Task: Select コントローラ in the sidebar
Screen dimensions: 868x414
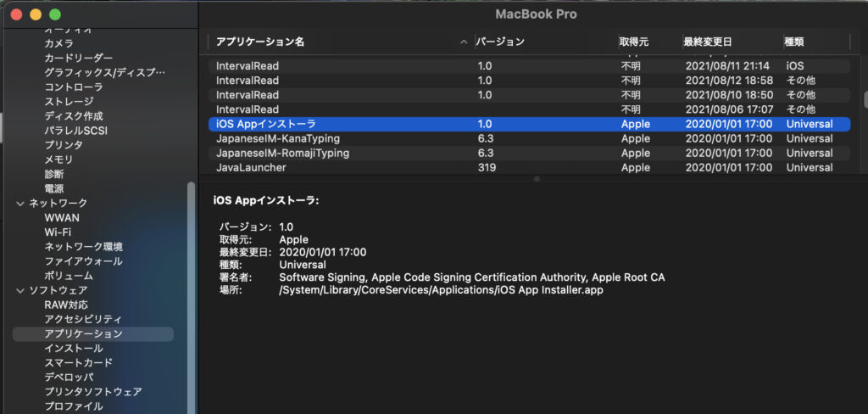Action: click(x=74, y=87)
